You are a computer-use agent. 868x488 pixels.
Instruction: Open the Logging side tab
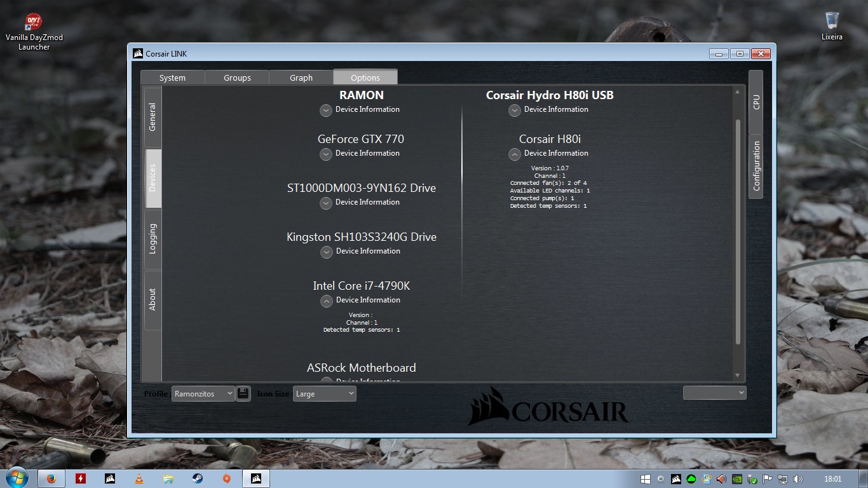click(x=153, y=239)
